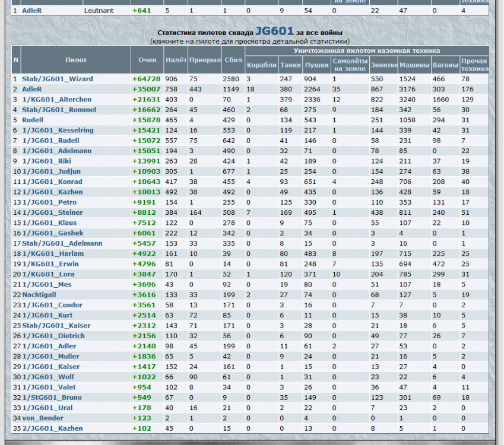The height and width of the screenshot is (445, 504).
Task: Open pilot 1/KG601_Alterchen statistics
Action: [57, 100]
